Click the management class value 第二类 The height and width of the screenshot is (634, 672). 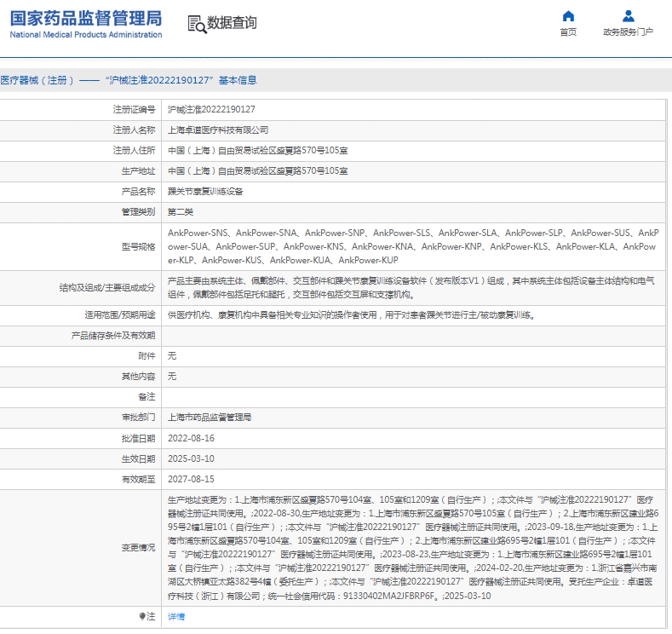181,212
